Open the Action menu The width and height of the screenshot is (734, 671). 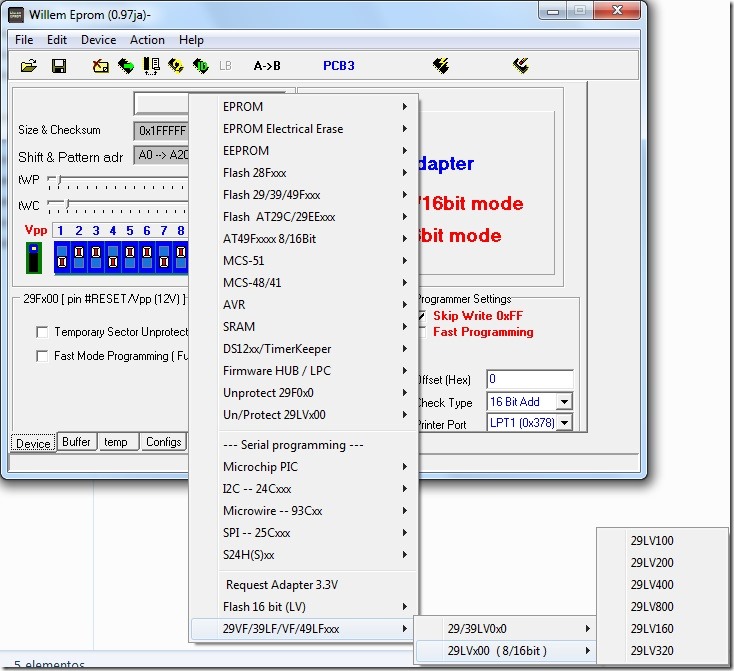(x=147, y=40)
